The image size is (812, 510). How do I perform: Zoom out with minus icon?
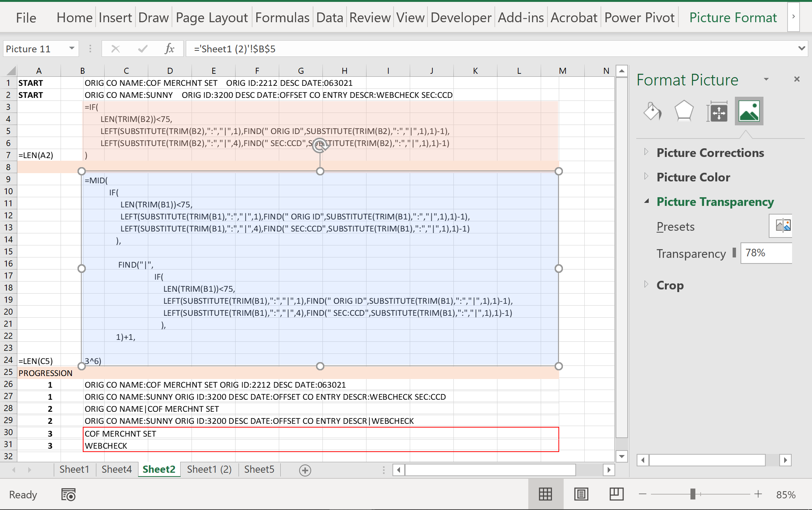643,494
